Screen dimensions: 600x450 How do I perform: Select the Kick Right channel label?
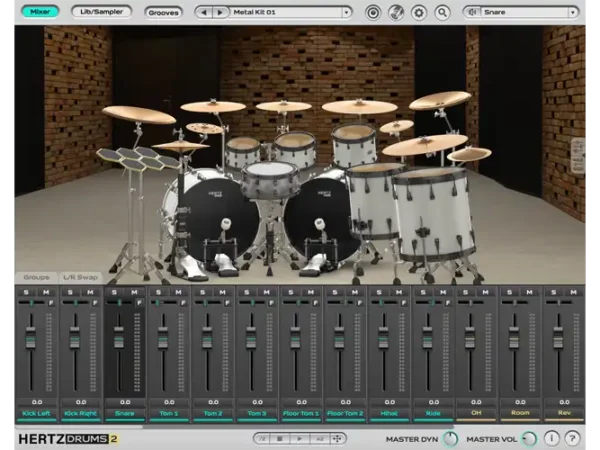[81, 413]
